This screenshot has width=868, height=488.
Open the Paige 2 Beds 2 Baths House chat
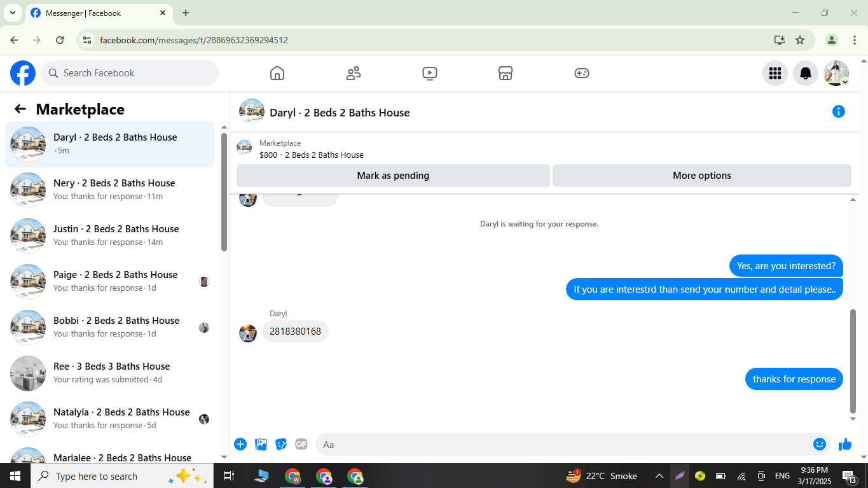click(x=110, y=282)
